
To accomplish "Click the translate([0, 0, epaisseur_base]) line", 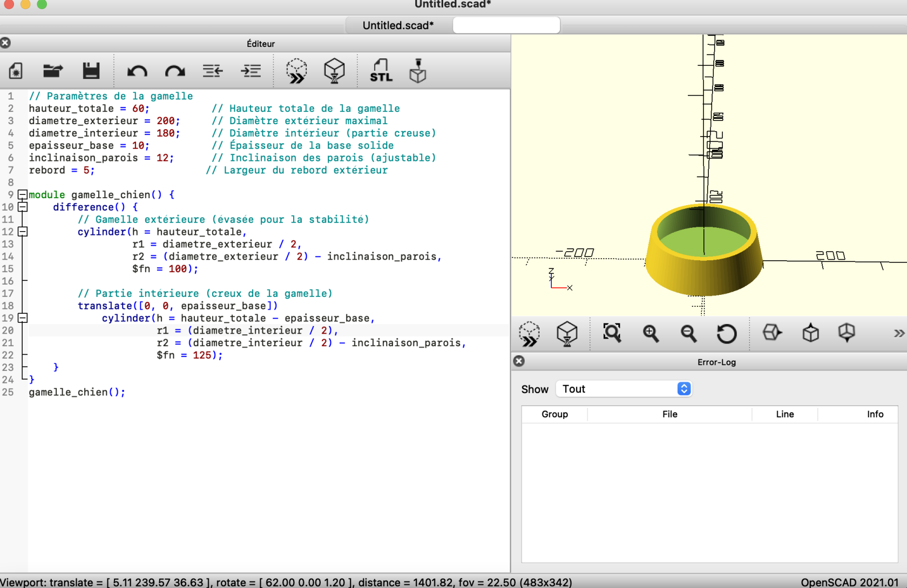I will 178,306.
